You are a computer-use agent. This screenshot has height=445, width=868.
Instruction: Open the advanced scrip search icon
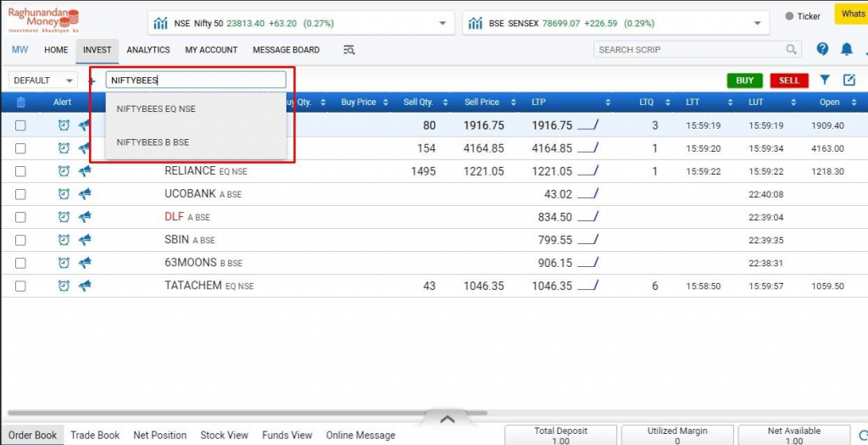(348, 50)
